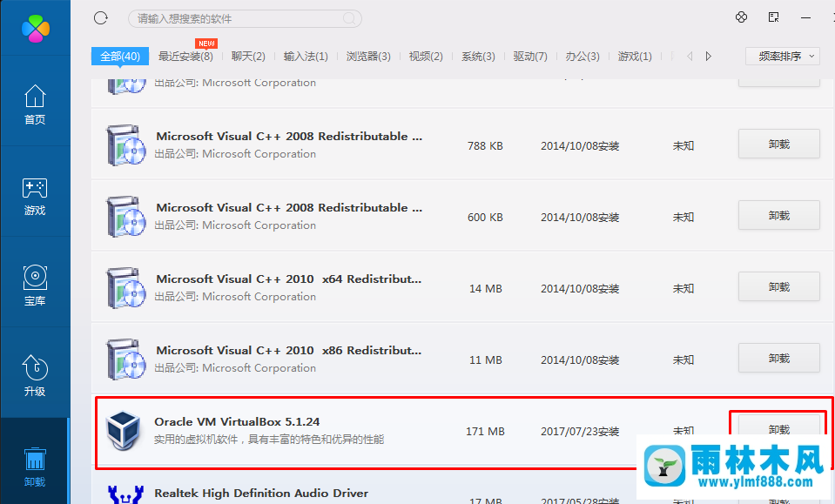Type in the 请输入想搜索的软件 search field

pos(245,18)
